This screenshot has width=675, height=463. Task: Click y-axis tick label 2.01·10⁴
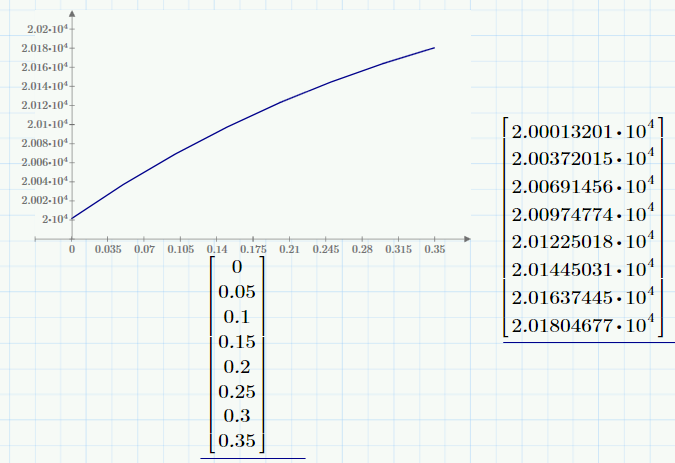[x=47, y=124]
